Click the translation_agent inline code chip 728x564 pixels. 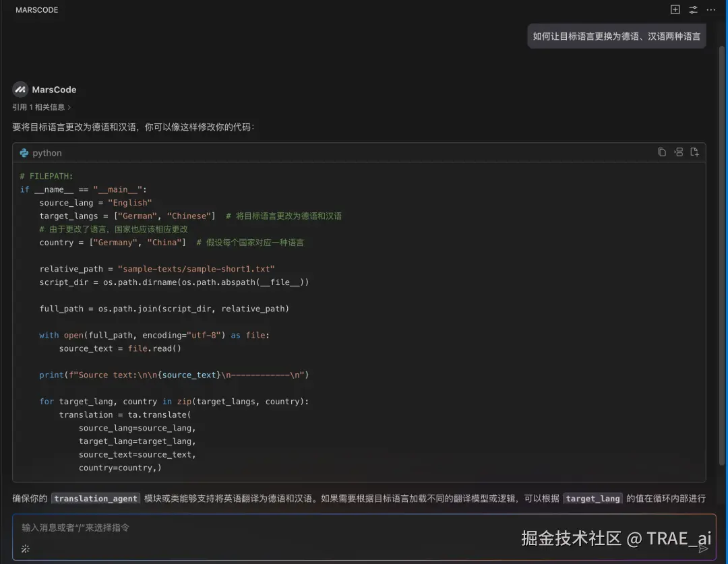[95, 498]
